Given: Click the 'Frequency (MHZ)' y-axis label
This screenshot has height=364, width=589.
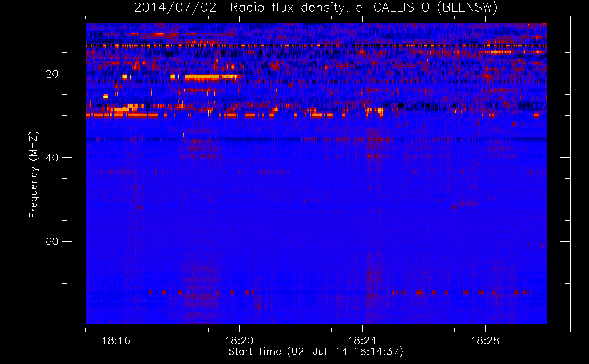Looking at the screenshot, I should coord(33,175).
